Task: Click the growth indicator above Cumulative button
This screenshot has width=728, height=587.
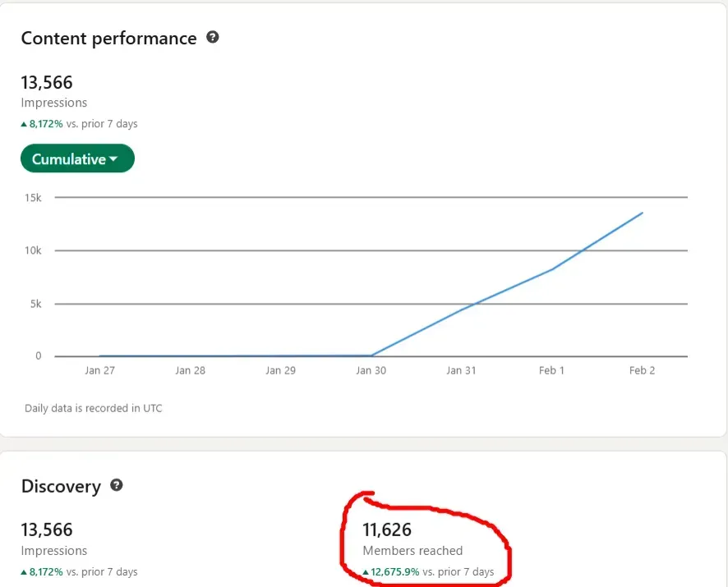Action: 78,123
